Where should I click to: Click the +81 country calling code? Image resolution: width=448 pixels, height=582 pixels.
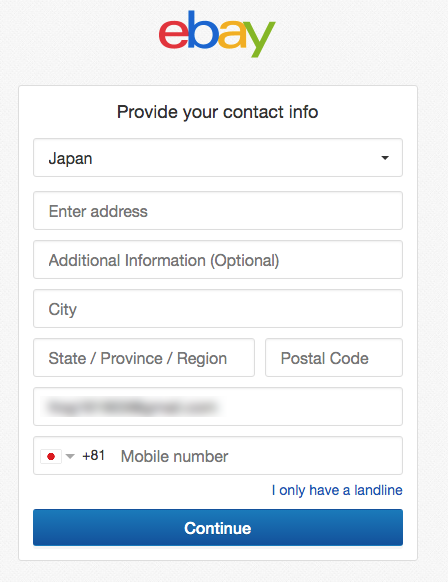click(x=94, y=455)
